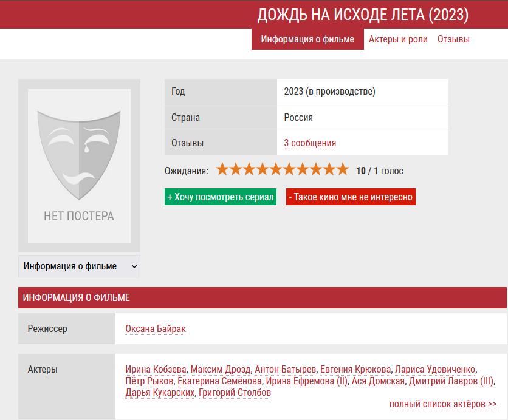Open director Оксана Байрак's page

click(x=156, y=329)
